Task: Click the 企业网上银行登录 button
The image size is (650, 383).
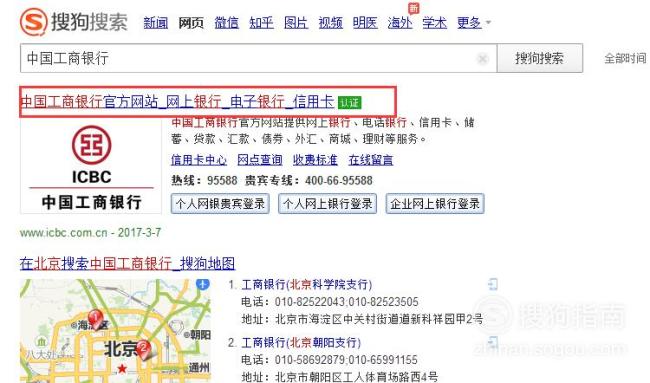Action: 435,204
